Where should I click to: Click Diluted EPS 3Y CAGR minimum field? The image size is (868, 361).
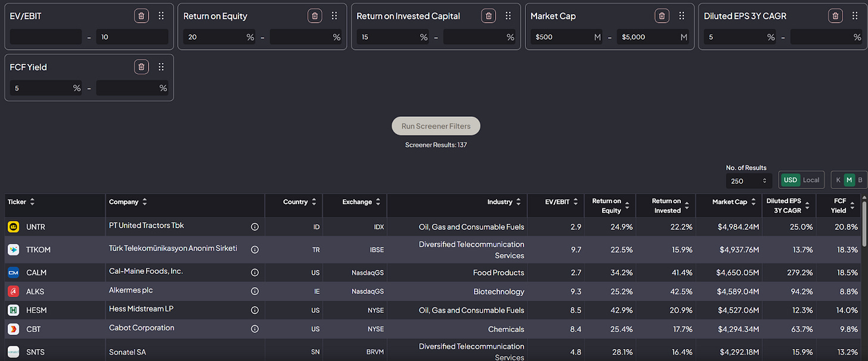740,37
